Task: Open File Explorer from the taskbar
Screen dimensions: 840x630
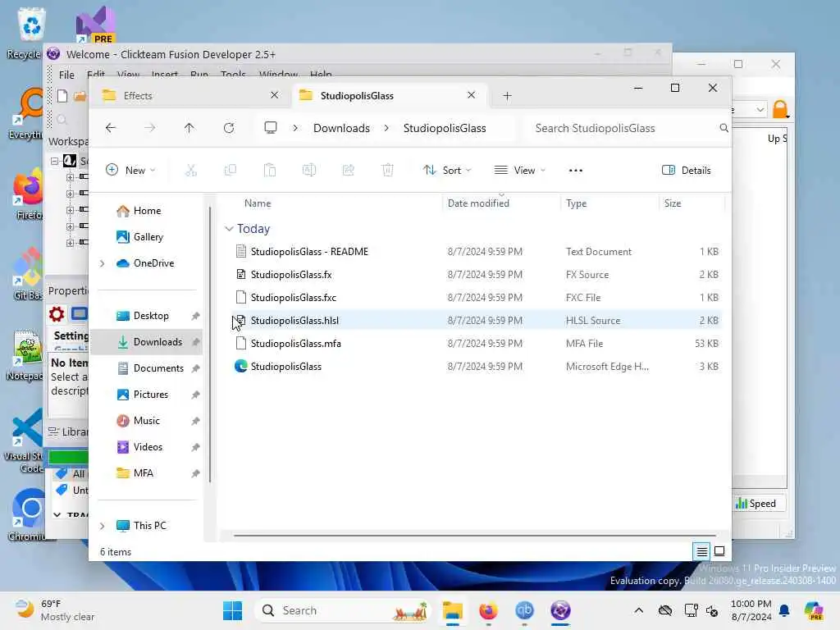Action: point(453,610)
